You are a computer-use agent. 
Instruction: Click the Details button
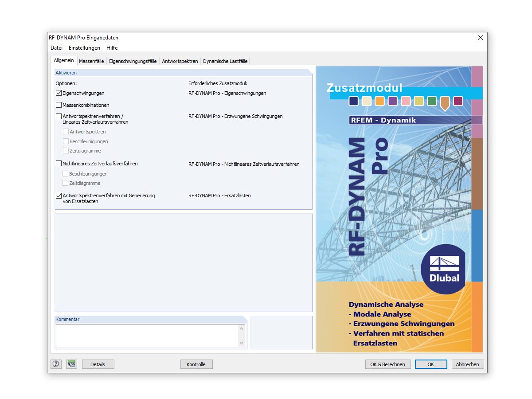pos(98,364)
